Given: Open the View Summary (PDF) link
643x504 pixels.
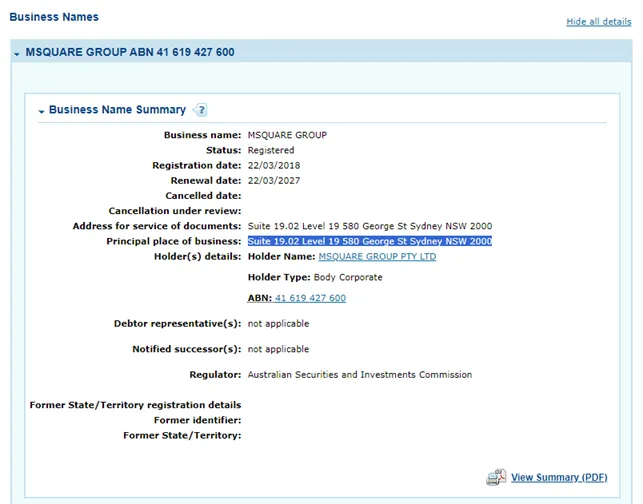Looking at the screenshot, I should 559,478.
